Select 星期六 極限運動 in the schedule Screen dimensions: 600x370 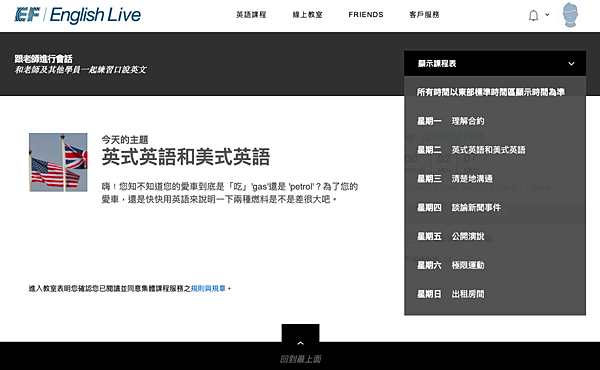point(450,265)
